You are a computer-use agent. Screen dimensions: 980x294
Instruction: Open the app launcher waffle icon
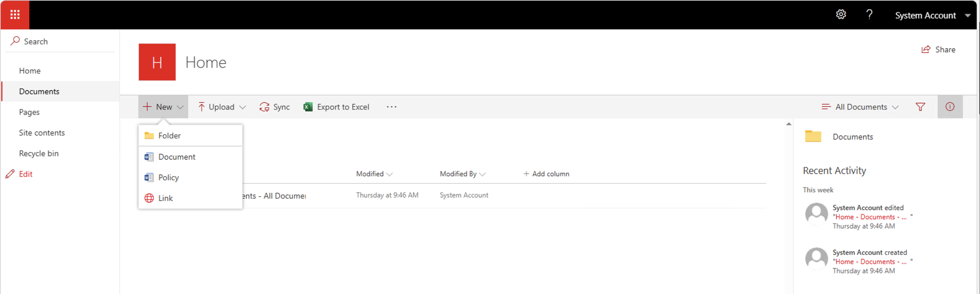pos(15,15)
